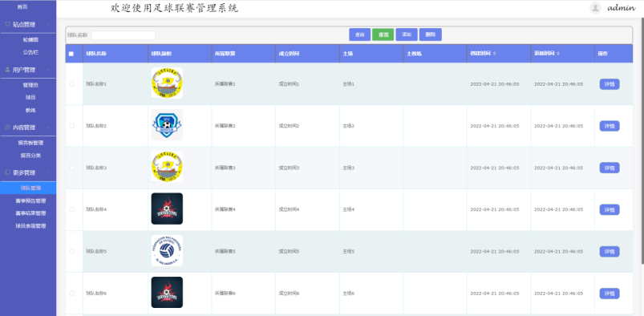Open the team badge image for 球队名称3

click(x=167, y=167)
